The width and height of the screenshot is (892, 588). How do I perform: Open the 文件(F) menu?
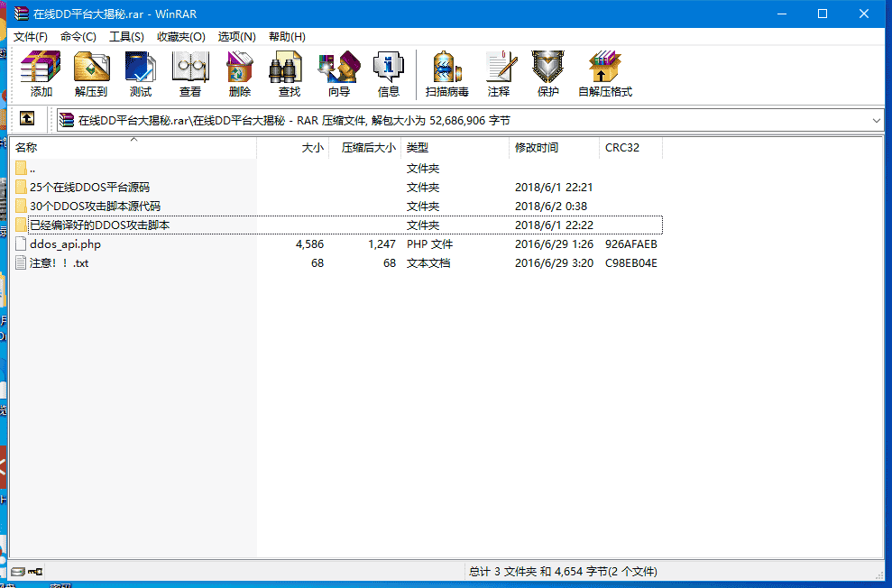(x=31, y=37)
